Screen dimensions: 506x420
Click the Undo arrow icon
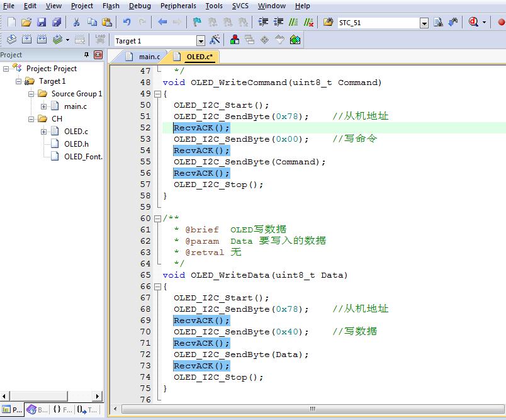click(x=127, y=22)
